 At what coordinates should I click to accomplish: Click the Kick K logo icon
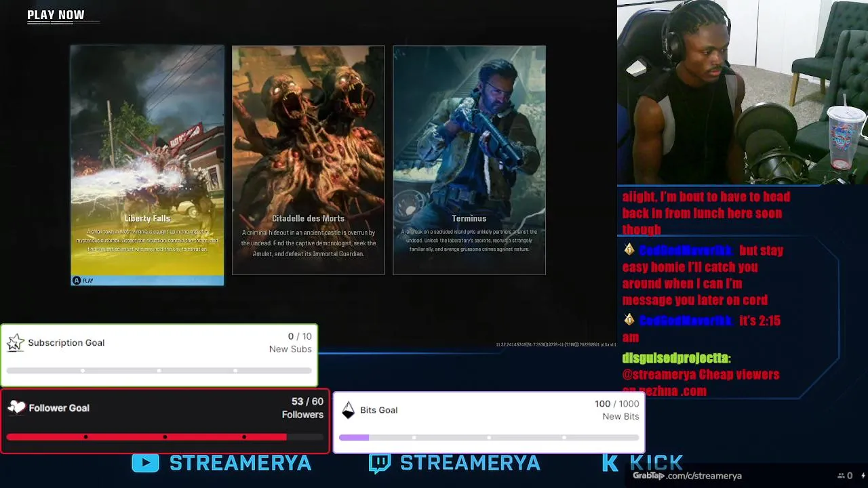click(x=610, y=463)
